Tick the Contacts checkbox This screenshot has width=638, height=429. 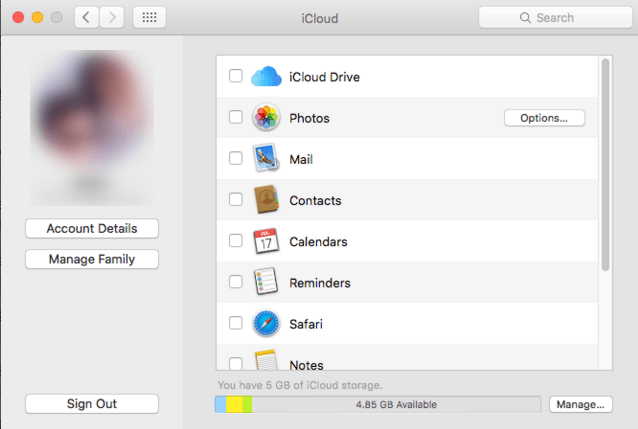tap(236, 199)
